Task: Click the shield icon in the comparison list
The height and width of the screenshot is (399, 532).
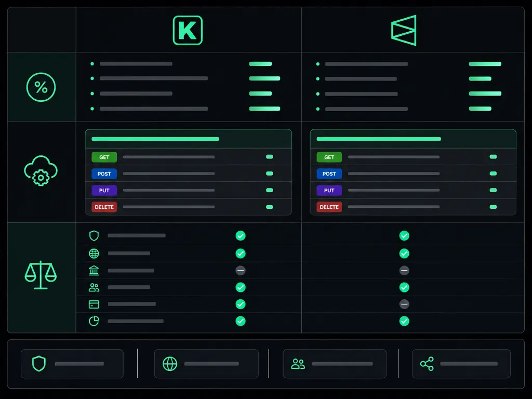Action: click(x=94, y=235)
